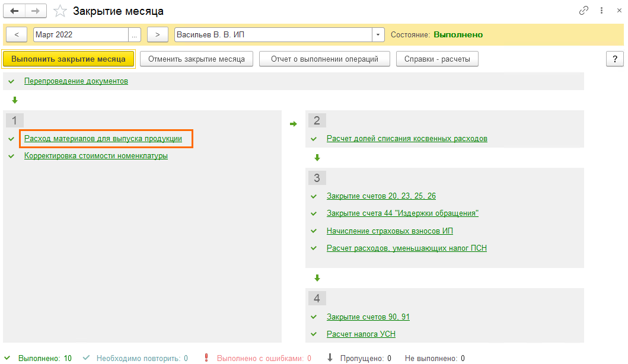Click checkmark beside Закрытие счетов 90, 91
Screen dimensions: 628x364
314,317
